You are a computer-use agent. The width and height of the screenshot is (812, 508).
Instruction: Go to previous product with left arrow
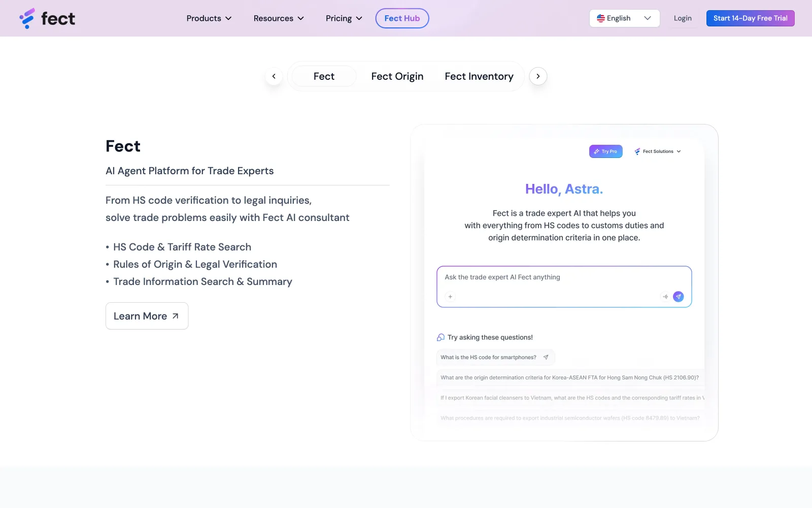(274, 76)
